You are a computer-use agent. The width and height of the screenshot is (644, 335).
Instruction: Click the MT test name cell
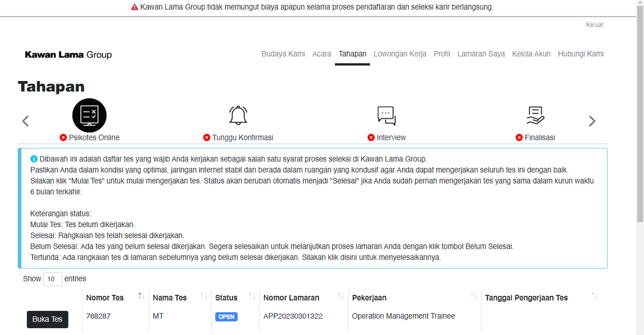pyautogui.click(x=158, y=316)
